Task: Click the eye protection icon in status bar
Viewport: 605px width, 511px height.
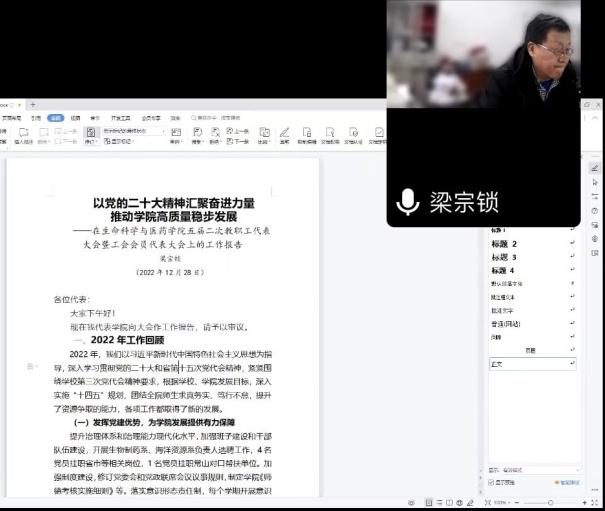Action: (x=411, y=503)
